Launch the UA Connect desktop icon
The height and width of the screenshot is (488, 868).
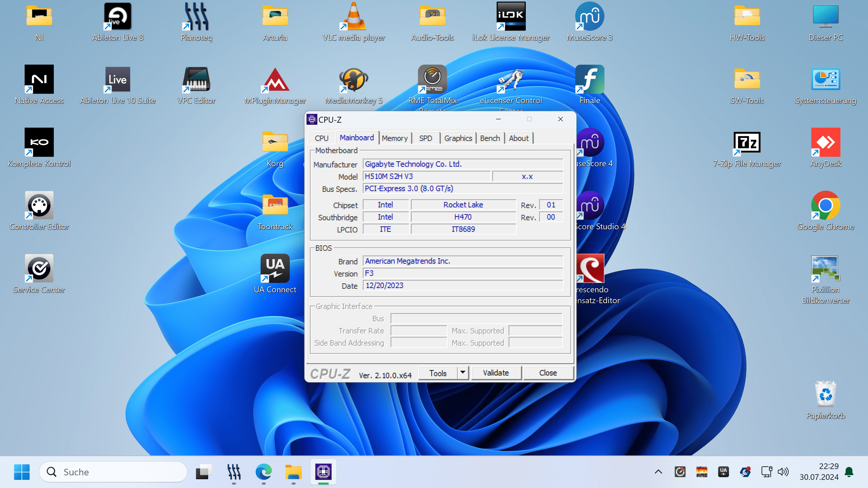point(275,268)
